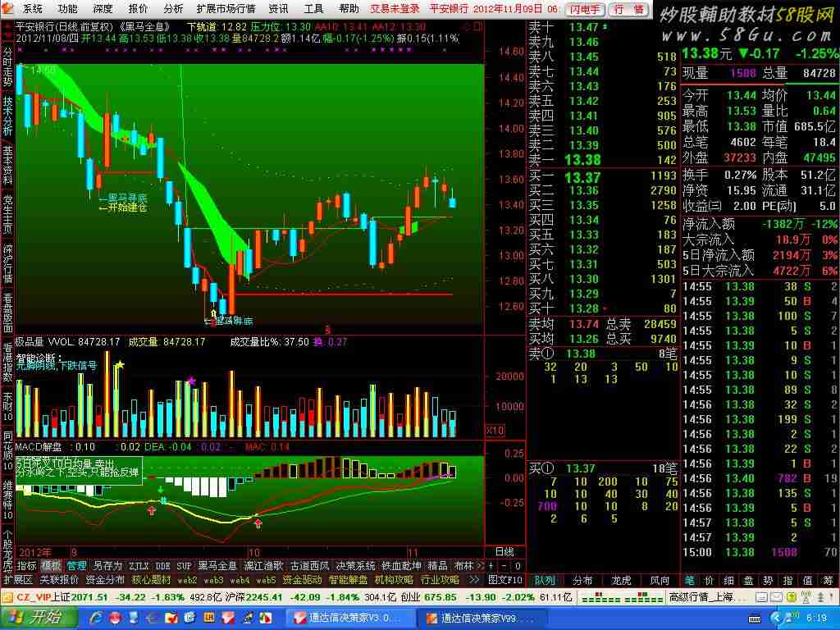Open the 行业攻略 tab
Viewport: 840px width, 630px height.
[x=441, y=580]
